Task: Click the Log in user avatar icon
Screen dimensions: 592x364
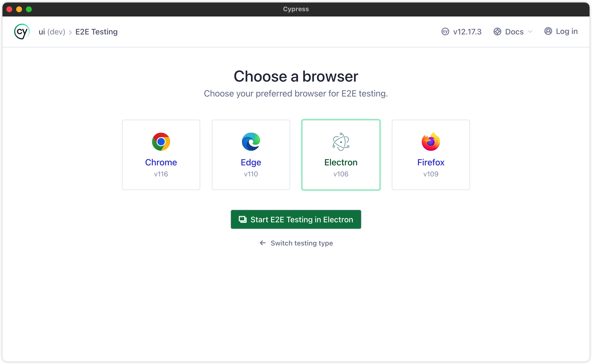Action: (548, 31)
